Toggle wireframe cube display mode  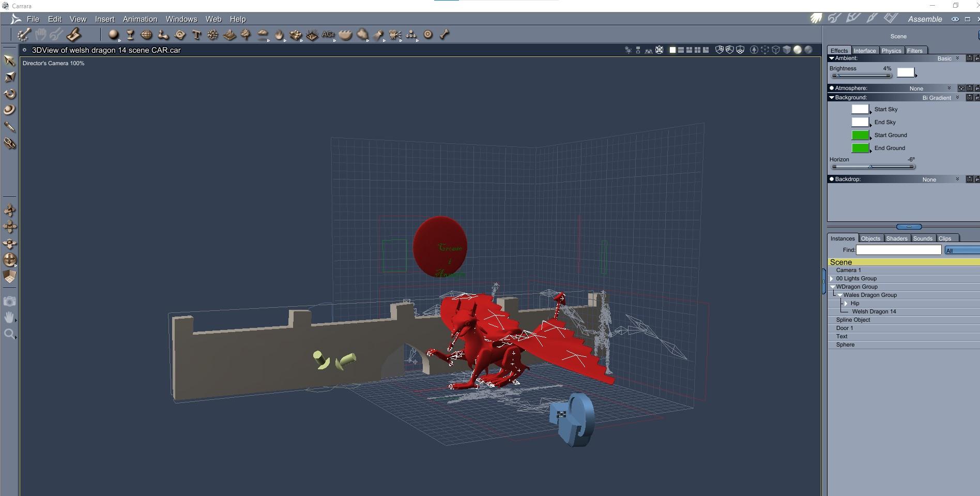point(776,50)
